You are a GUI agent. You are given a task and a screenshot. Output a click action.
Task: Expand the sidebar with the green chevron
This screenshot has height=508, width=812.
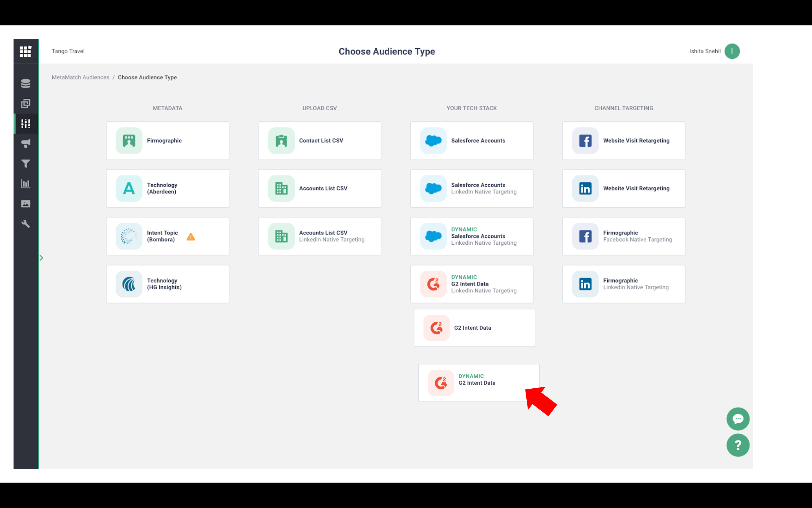[x=42, y=258]
